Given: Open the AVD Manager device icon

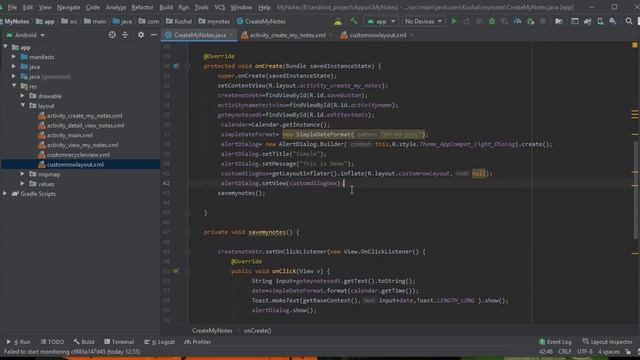Looking at the screenshot, I should pyautogui.click(x=600, y=21).
